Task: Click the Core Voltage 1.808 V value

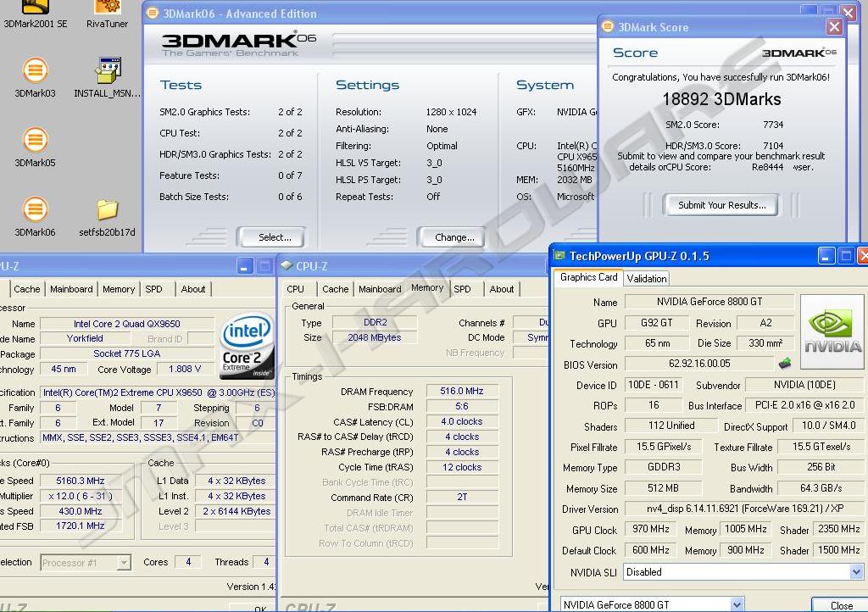Action: [x=185, y=369]
